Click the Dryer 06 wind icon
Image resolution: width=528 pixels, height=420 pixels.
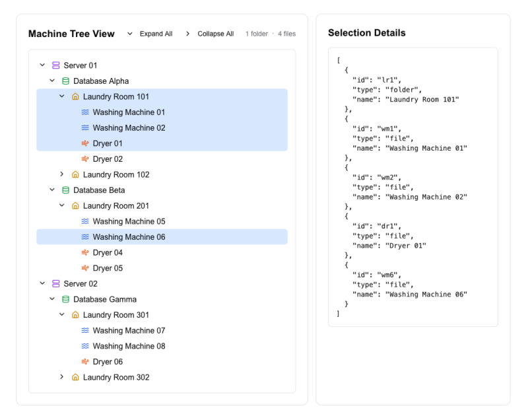[x=84, y=362]
